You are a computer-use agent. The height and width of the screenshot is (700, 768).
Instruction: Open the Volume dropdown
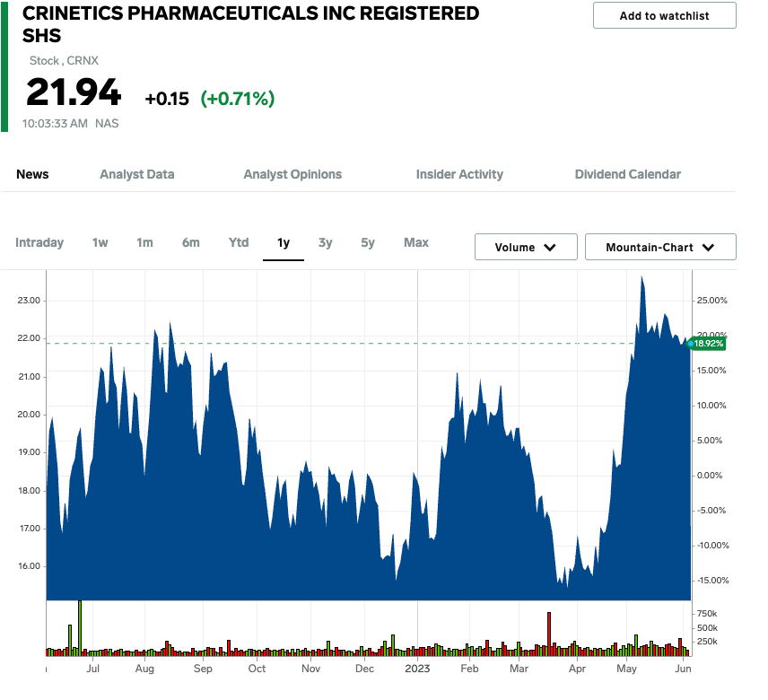[525, 247]
